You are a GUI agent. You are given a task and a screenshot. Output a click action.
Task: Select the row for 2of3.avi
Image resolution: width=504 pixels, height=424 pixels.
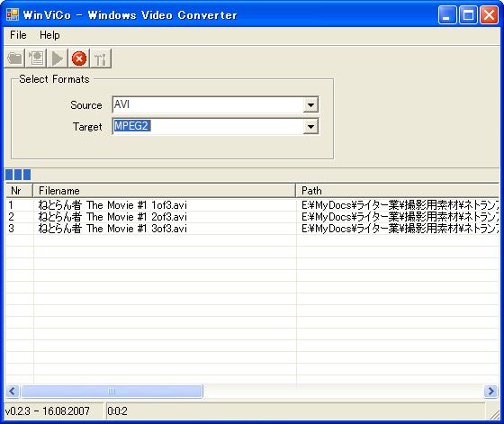(252, 217)
